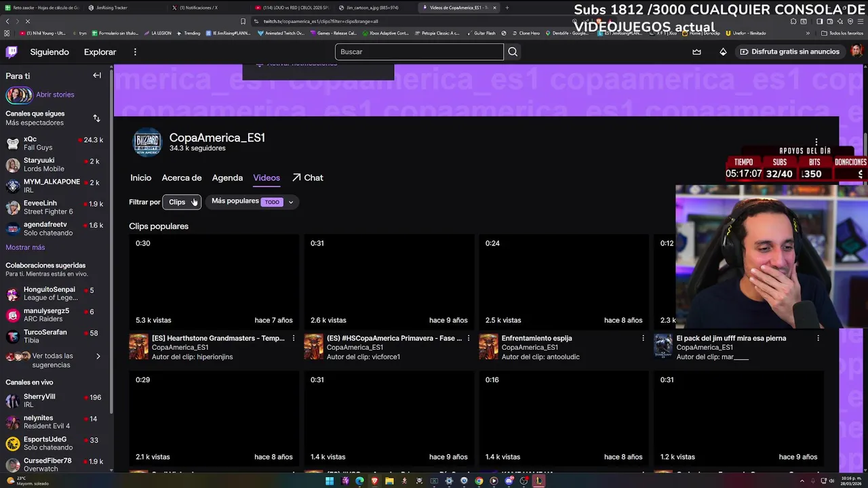Open options for El pack del jim clip
Image resolution: width=868 pixels, height=488 pixels.
[818, 338]
